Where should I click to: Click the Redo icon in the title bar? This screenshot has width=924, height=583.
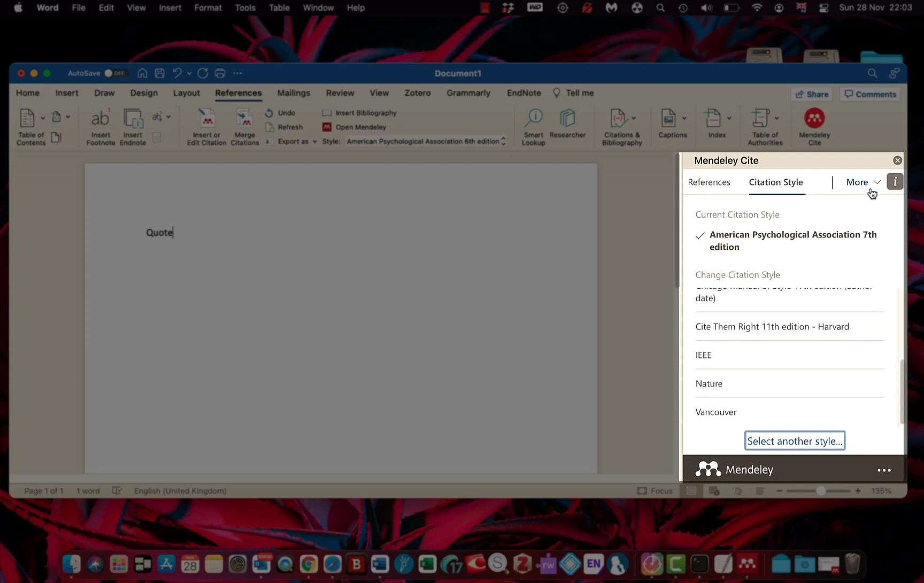click(203, 73)
